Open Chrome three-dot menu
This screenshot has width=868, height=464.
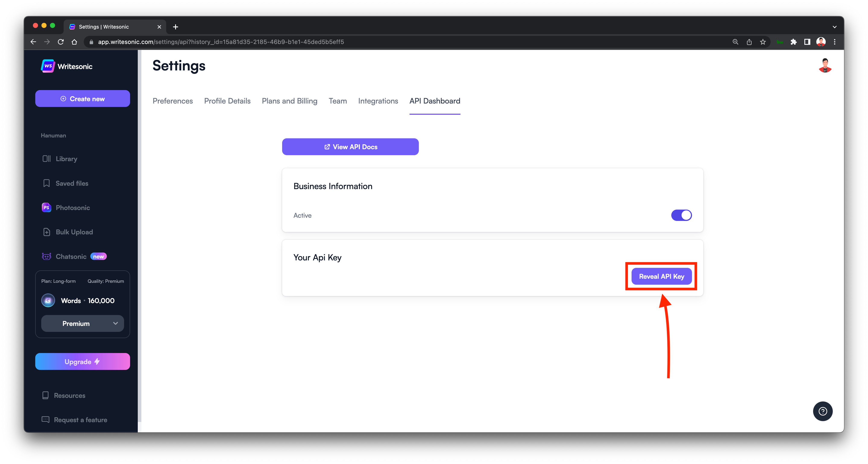click(x=835, y=42)
